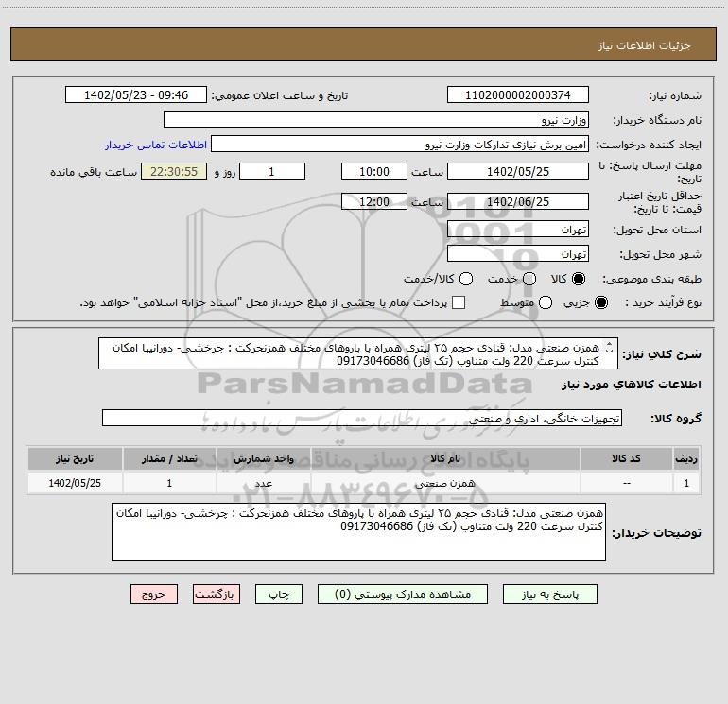
Task: Click the توضیحات خریدار text area
Action: pyautogui.click(x=358, y=532)
